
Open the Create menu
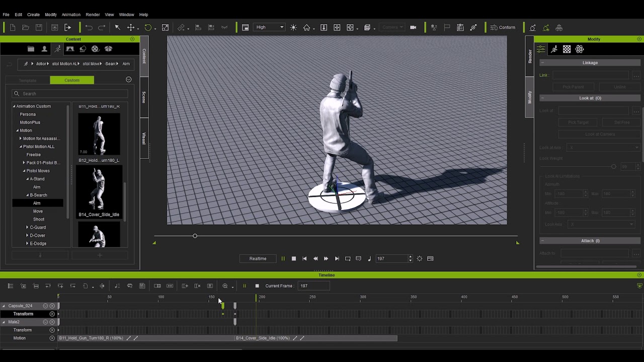click(x=33, y=15)
